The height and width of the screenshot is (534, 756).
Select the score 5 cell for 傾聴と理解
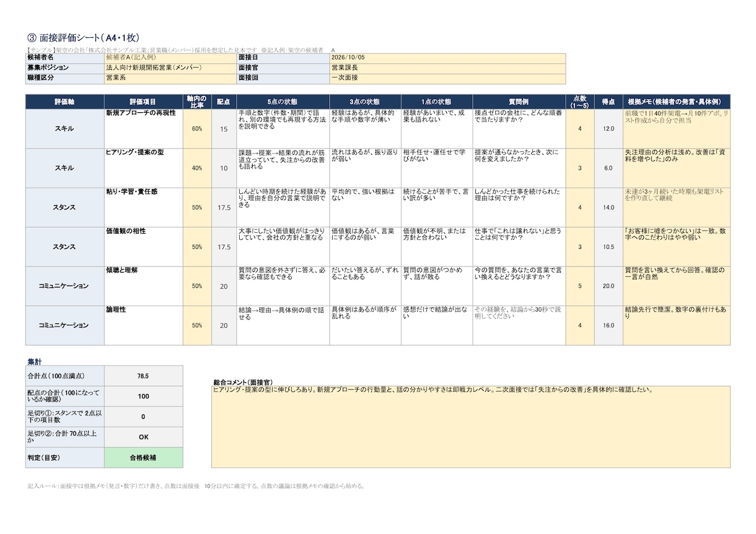[x=580, y=286]
